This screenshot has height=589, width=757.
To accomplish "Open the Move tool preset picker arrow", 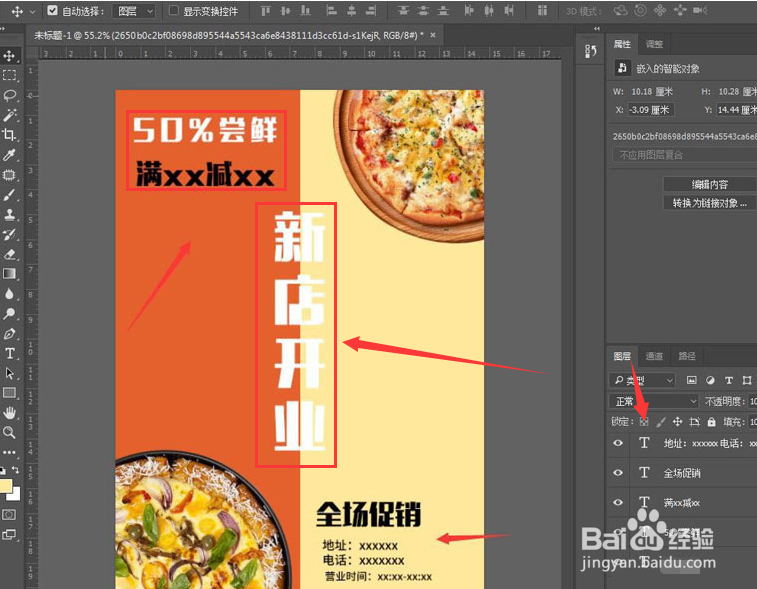I will pyautogui.click(x=32, y=11).
